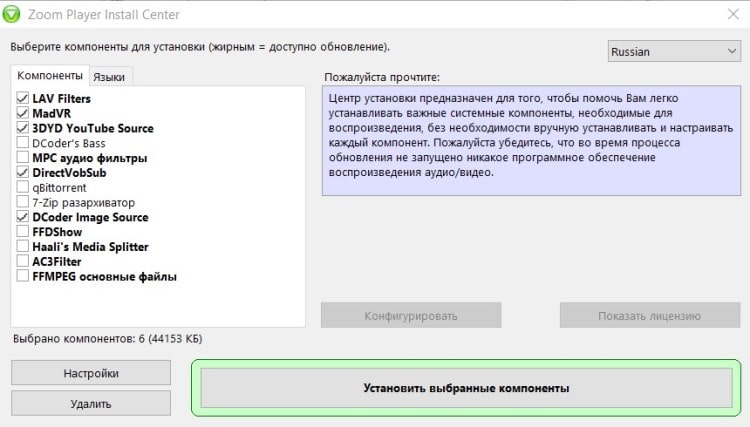
Task: Select the DCoder's Bass label
Action: (x=69, y=143)
